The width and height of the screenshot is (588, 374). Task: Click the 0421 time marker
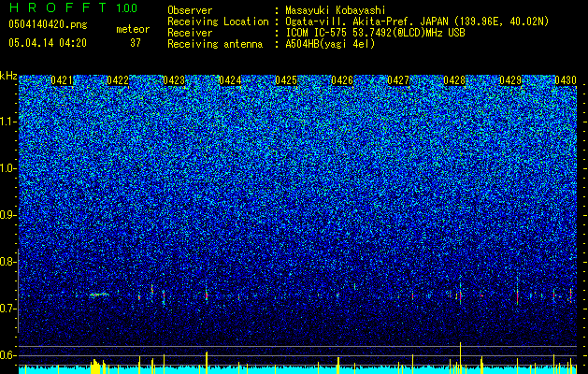coord(63,80)
